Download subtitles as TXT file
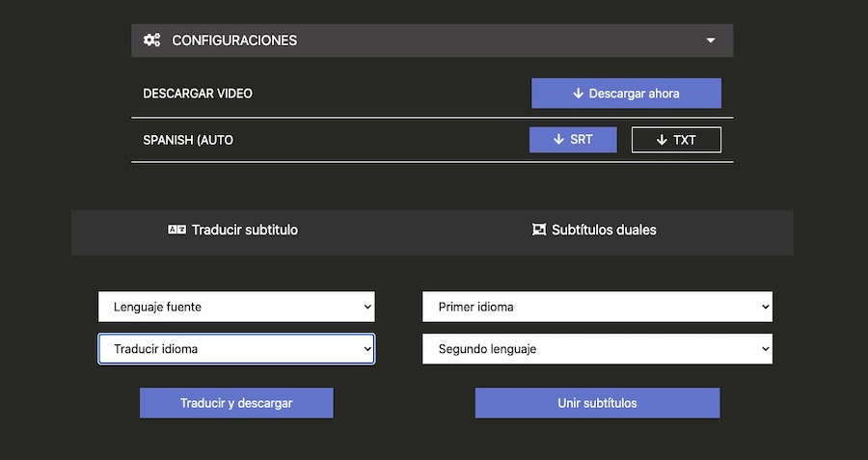This screenshot has width=868, height=460. point(676,140)
